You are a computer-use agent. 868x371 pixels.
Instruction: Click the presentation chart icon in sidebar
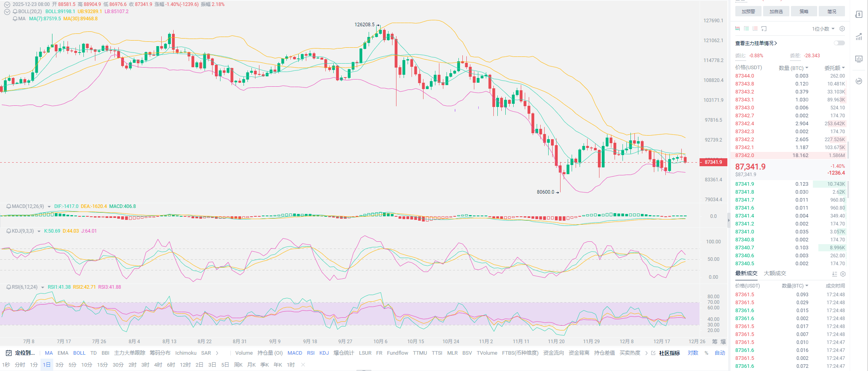point(858,59)
